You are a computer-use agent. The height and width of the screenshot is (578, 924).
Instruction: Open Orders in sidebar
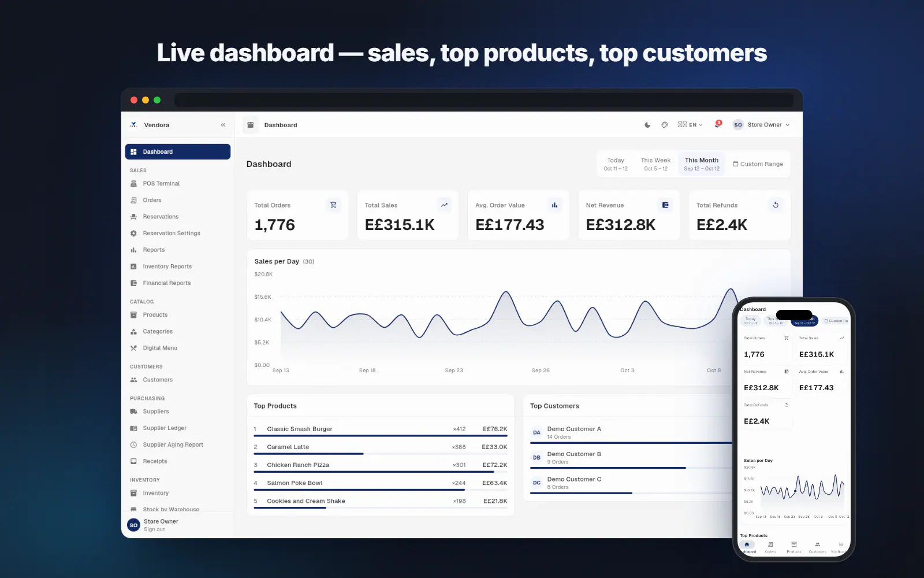(178, 201)
